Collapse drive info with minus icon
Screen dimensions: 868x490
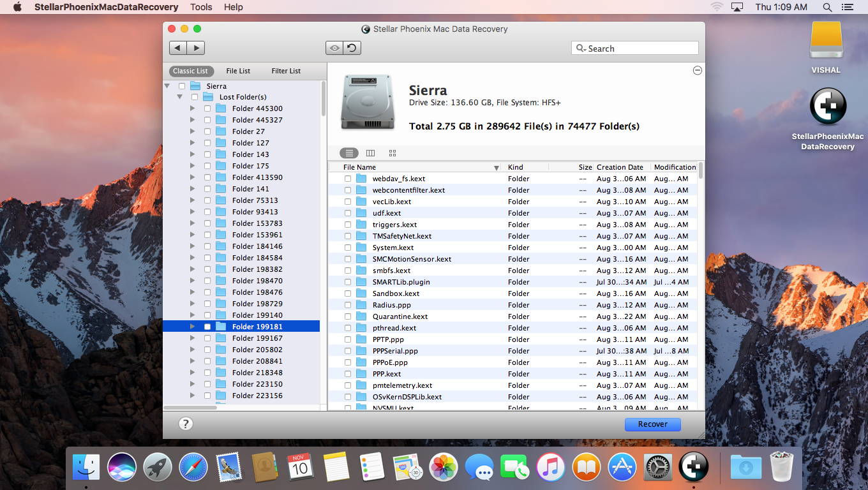click(698, 70)
